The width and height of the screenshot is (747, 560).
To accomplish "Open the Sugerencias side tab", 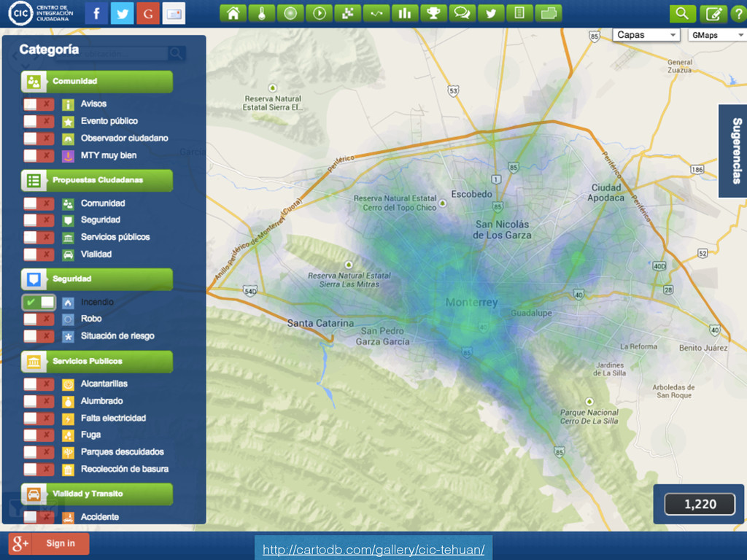I will click(734, 150).
